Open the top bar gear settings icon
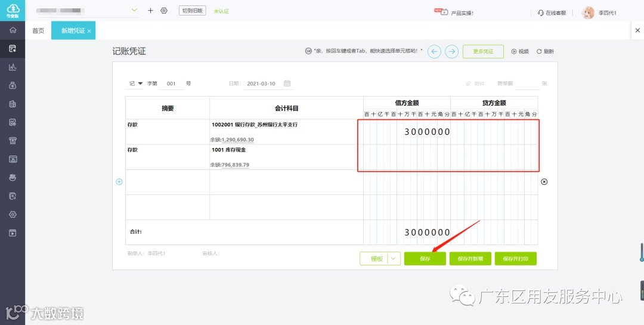 164,11
